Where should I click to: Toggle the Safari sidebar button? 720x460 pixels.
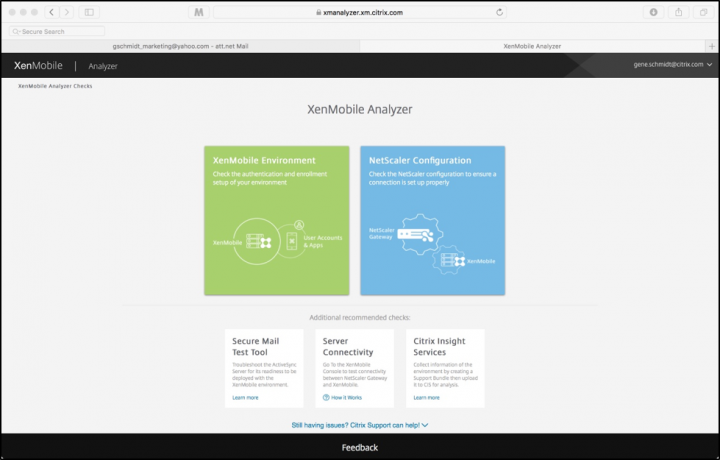tap(88, 12)
